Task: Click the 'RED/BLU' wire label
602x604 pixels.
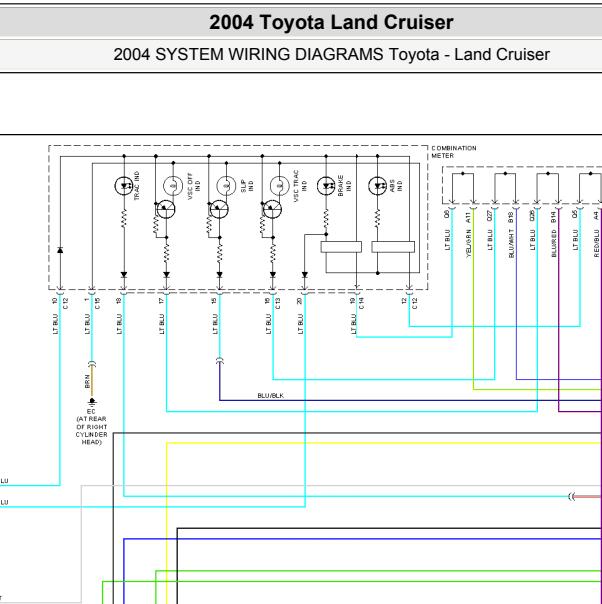Action: (x=596, y=243)
